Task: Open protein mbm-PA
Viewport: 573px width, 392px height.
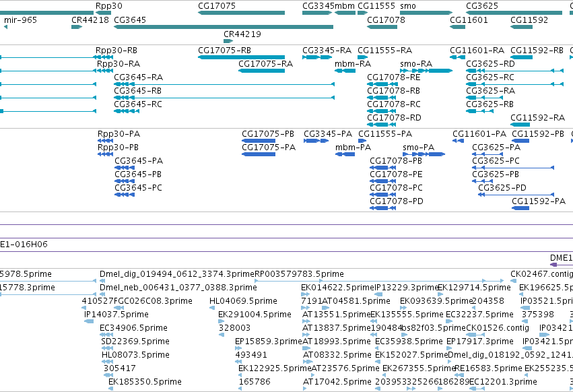Action: click(x=353, y=148)
